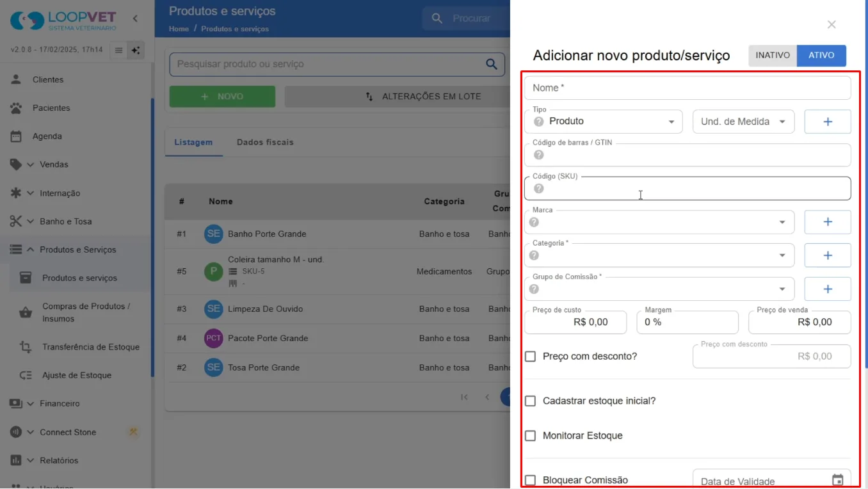Switch product status to INATIVO
868x489 pixels.
773,56
